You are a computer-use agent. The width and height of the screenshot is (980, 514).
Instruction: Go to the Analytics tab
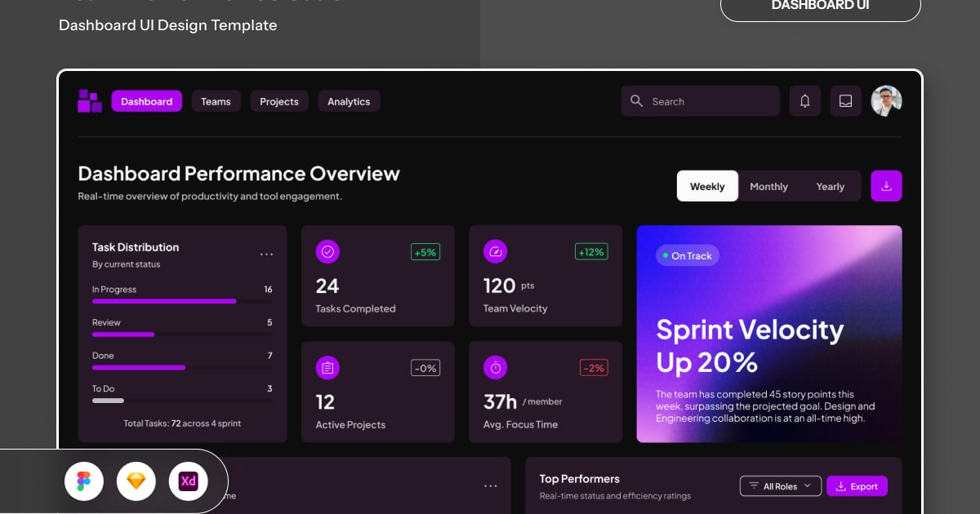pos(349,101)
